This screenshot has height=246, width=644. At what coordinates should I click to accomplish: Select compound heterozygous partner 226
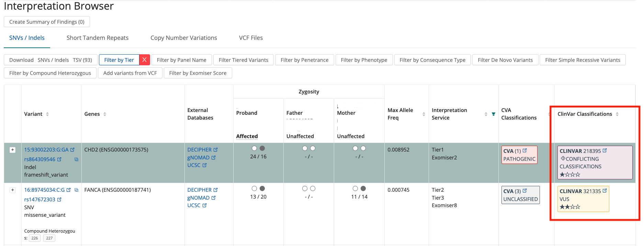[x=35, y=238]
